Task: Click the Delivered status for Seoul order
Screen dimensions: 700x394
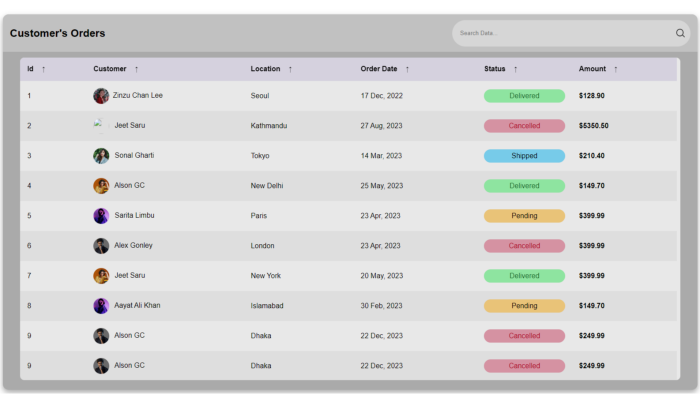Action: coord(524,96)
